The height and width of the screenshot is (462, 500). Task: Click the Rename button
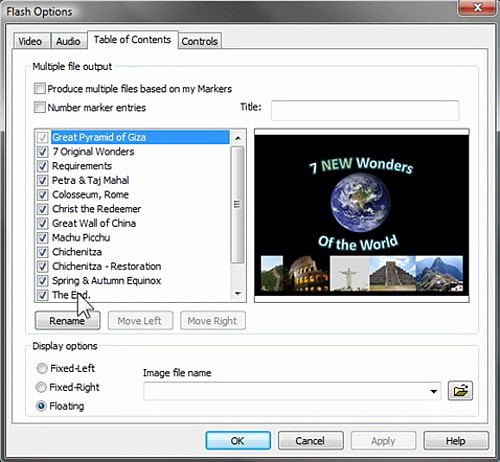coord(67,321)
